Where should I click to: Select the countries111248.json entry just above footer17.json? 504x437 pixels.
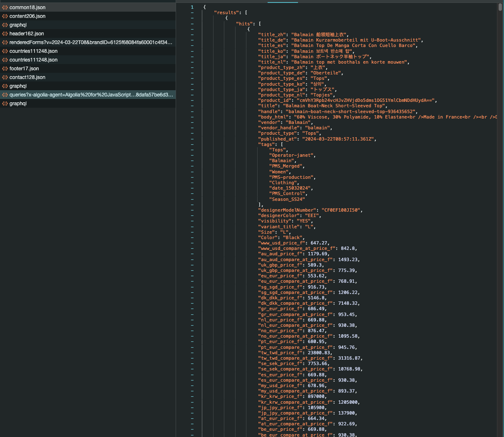87,60
